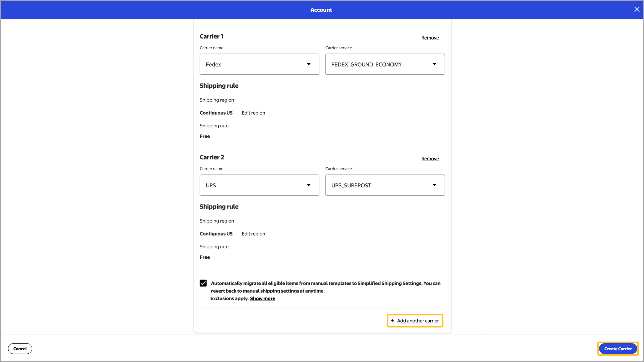Screen dimensions: 644x362
Task: Select the Carrier 1 heading text
Action: tap(211, 37)
